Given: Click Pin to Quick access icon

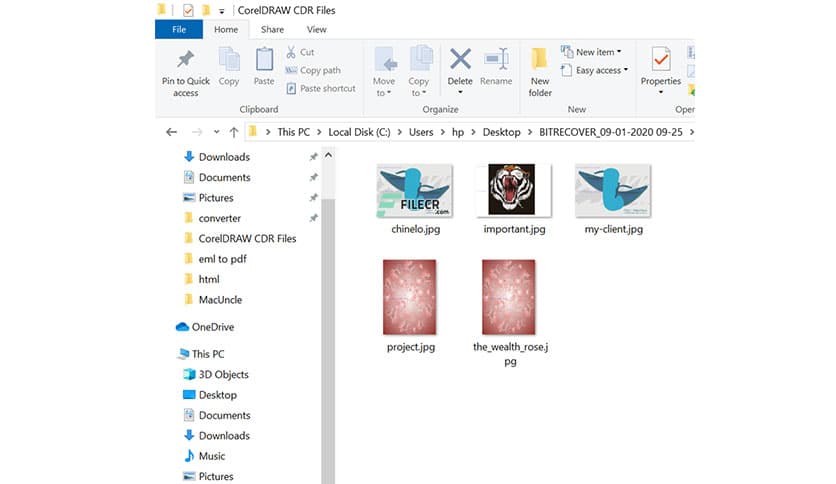Looking at the screenshot, I should (186, 59).
